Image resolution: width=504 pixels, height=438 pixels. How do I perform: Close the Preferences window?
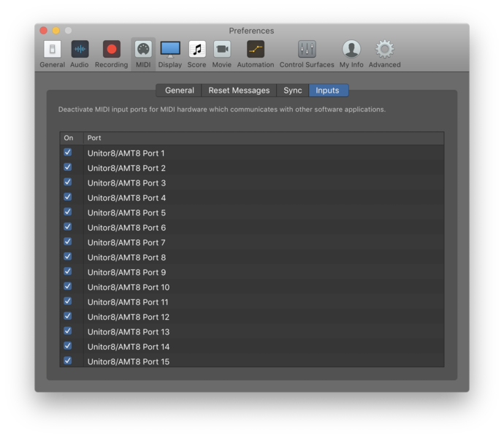[43, 31]
